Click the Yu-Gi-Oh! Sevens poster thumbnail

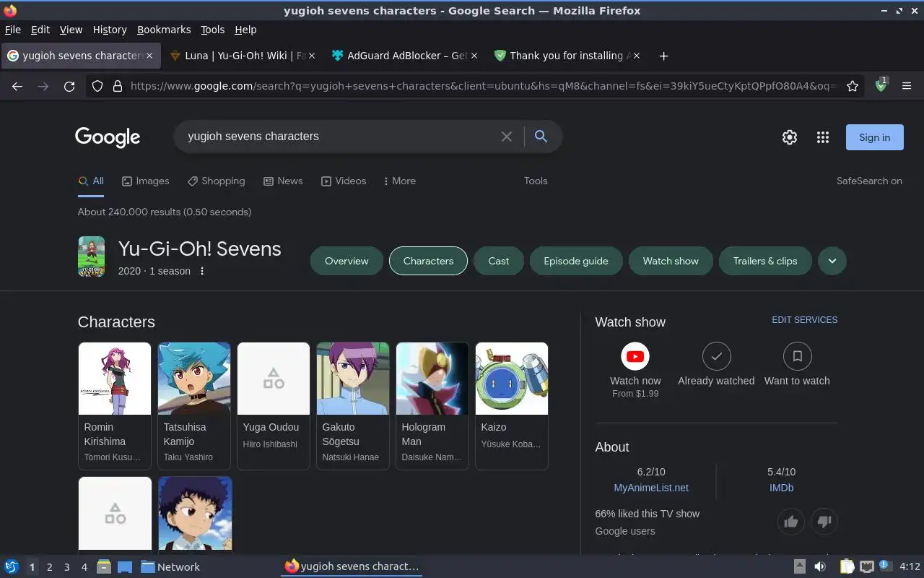coord(91,256)
